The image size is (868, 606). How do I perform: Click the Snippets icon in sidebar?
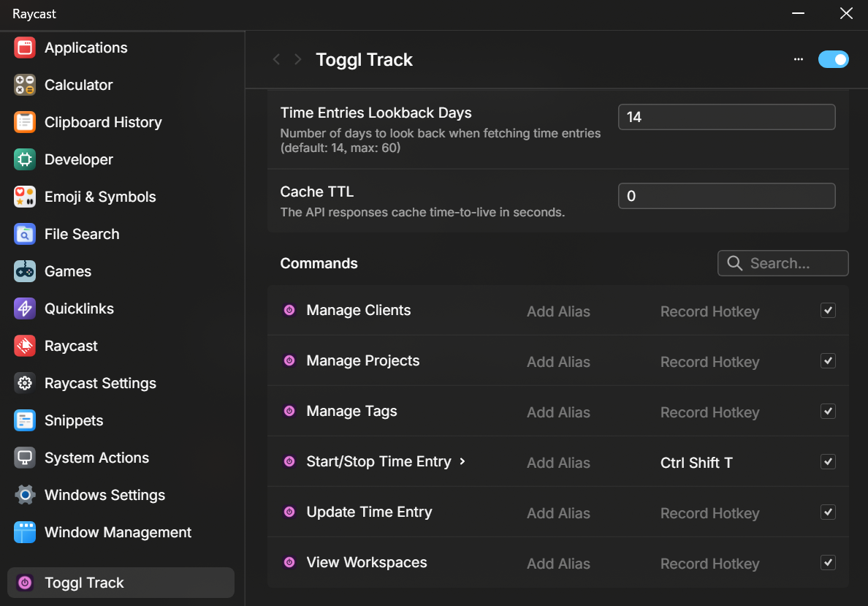pyautogui.click(x=25, y=420)
